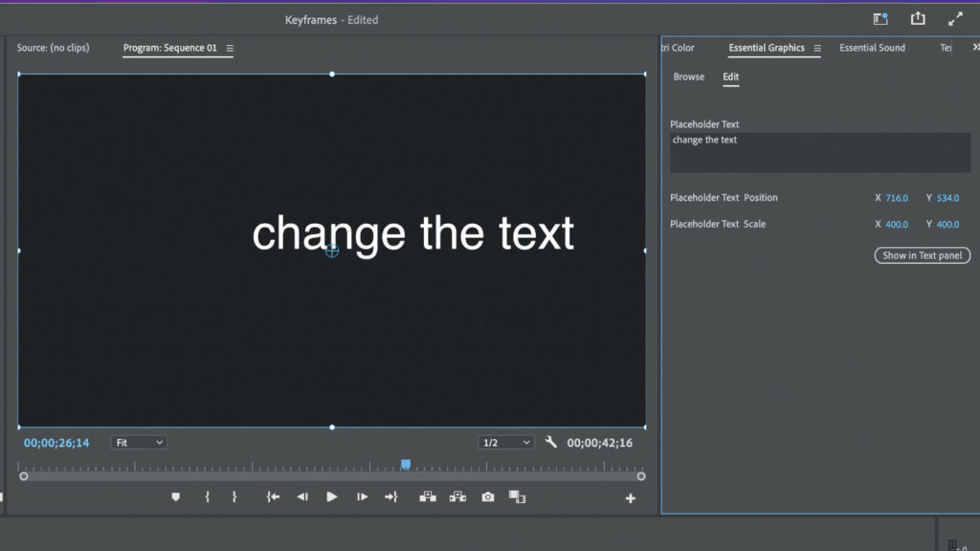This screenshot has height=551, width=980.
Task: Open the Program: Sequence 01 panel menu
Action: point(230,48)
